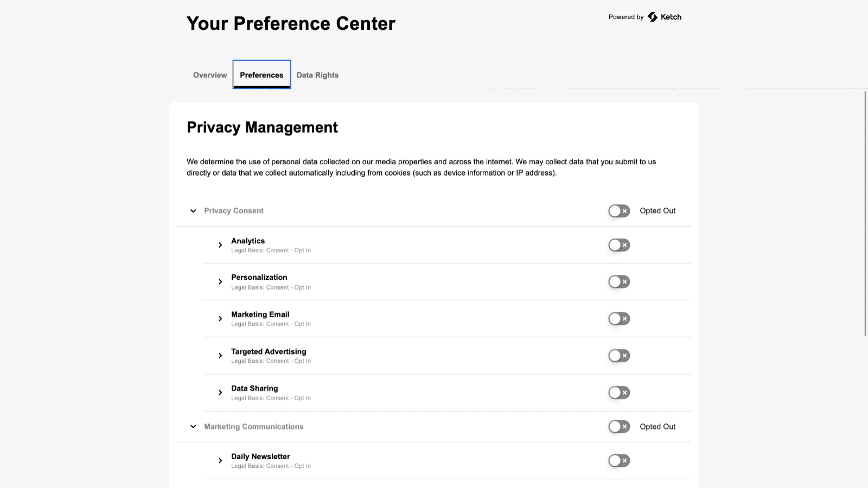Flip the Privacy Consent master toggle
This screenshot has width=868, height=488.
[618, 210]
